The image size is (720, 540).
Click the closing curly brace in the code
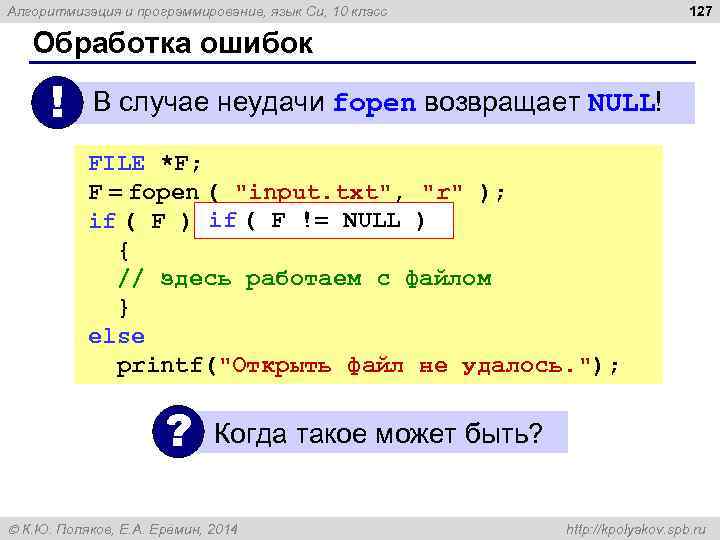(x=124, y=308)
